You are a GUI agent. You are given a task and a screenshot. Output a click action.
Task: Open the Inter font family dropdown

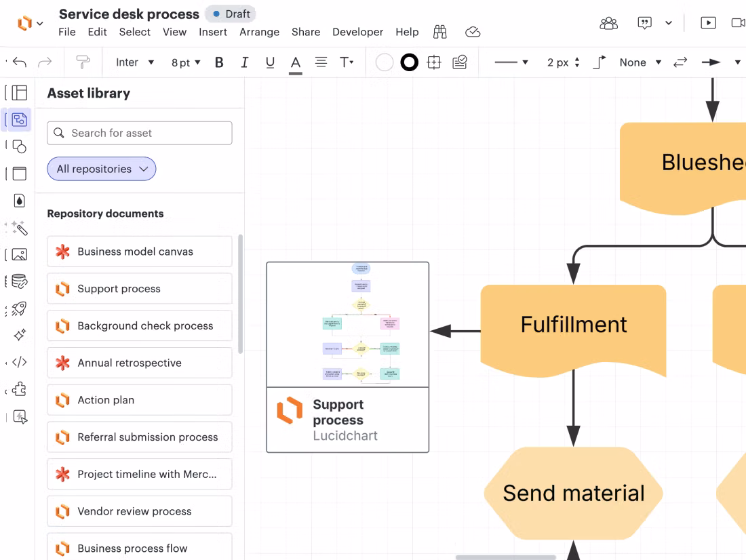[135, 62]
